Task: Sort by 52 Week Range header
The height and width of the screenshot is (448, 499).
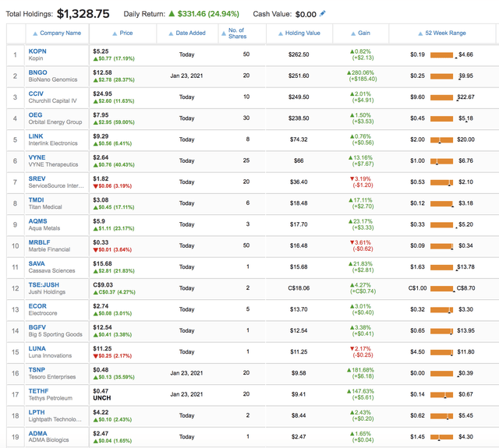Action: 442,33
